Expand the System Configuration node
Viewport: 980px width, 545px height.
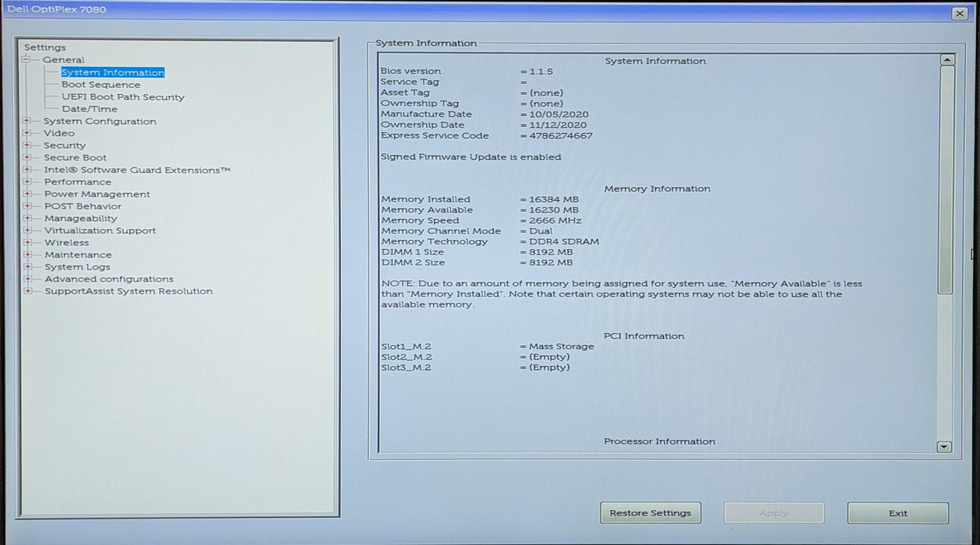[x=27, y=121]
